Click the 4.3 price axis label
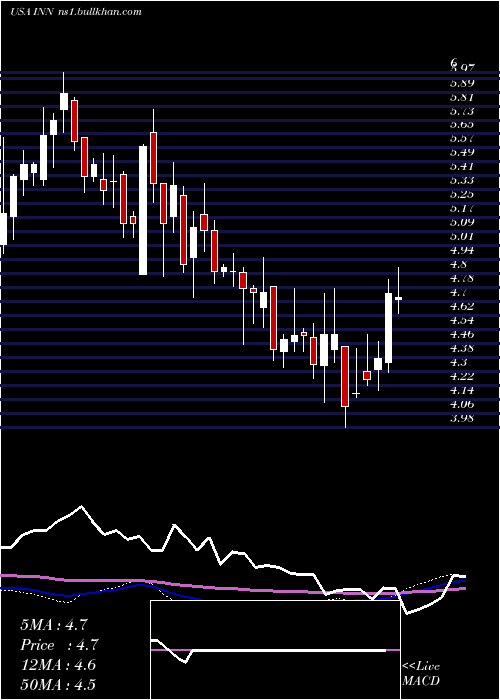The width and height of the screenshot is (500, 700). 458,362
